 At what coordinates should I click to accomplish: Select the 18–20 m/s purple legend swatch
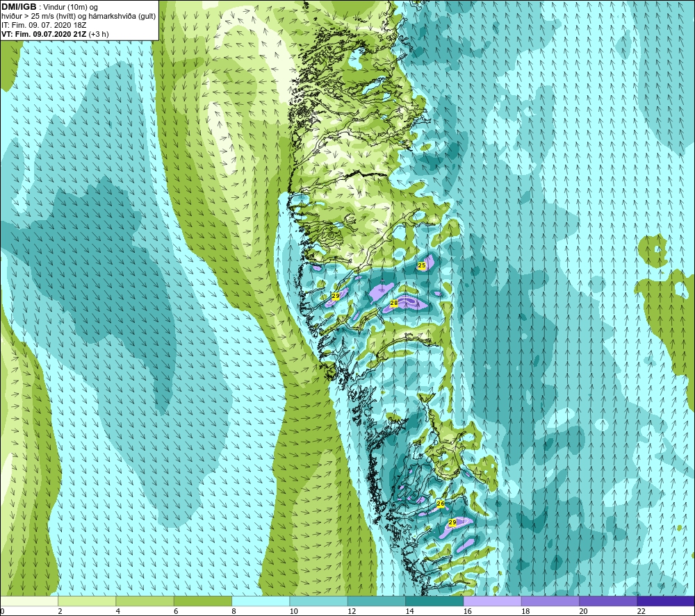click(x=550, y=601)
